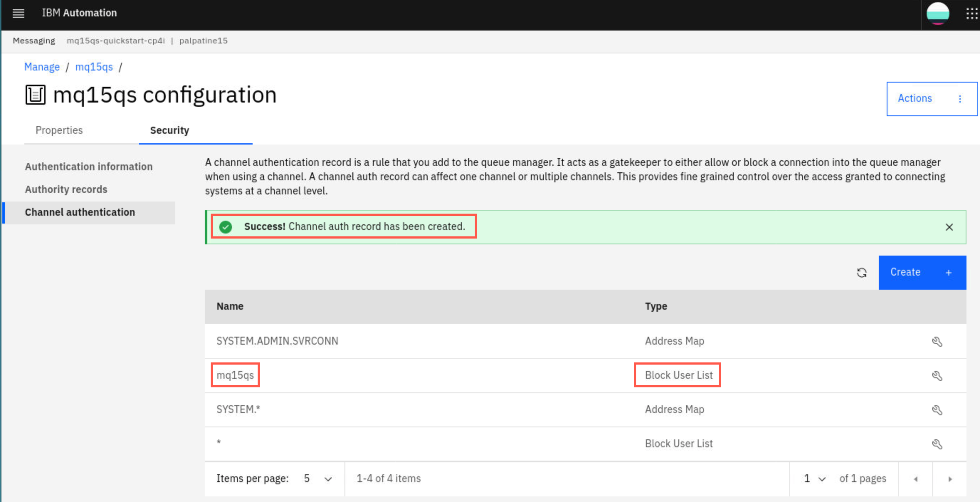The image size is (980, 502).
Task: Click Address Map type for SYSTEM.*
Action: click(675, 409)
